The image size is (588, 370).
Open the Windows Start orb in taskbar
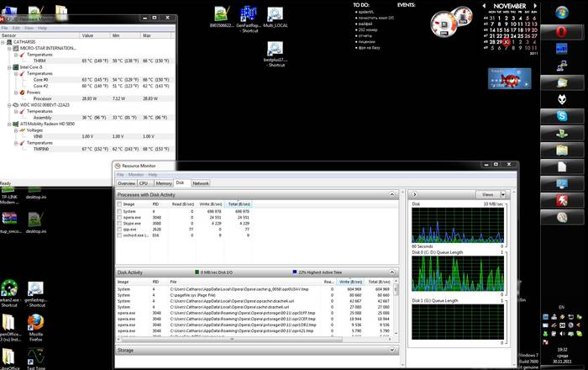(562, 13)
